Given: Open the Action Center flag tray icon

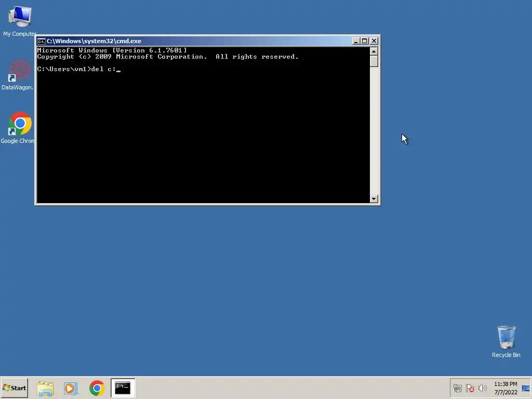Looking at the screenshot, I should [x=470, y=388].
